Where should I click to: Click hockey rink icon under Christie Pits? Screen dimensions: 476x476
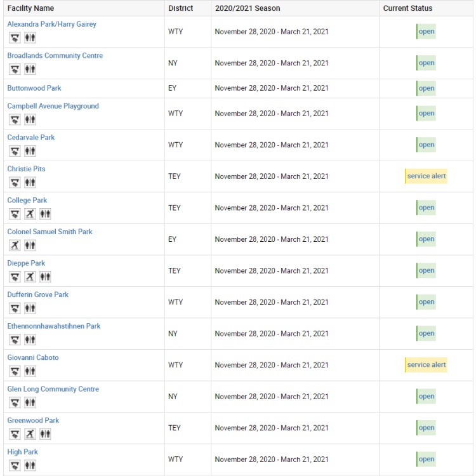tap(15, 182)
